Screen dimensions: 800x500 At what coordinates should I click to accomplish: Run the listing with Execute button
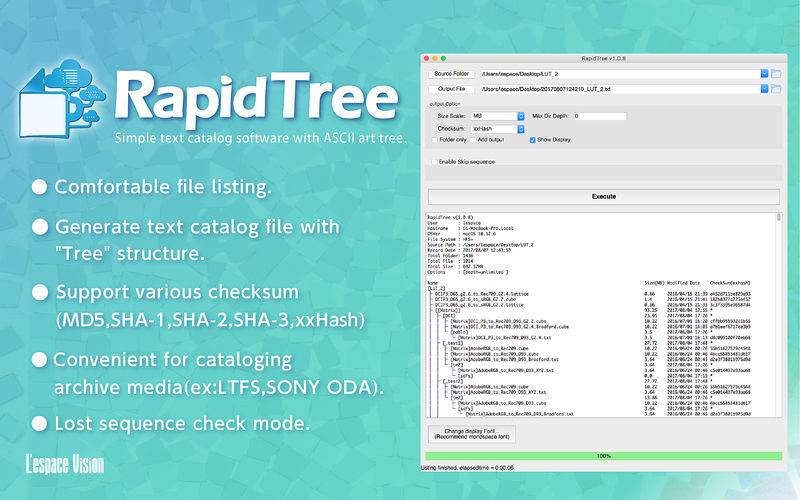click(604, 196)
